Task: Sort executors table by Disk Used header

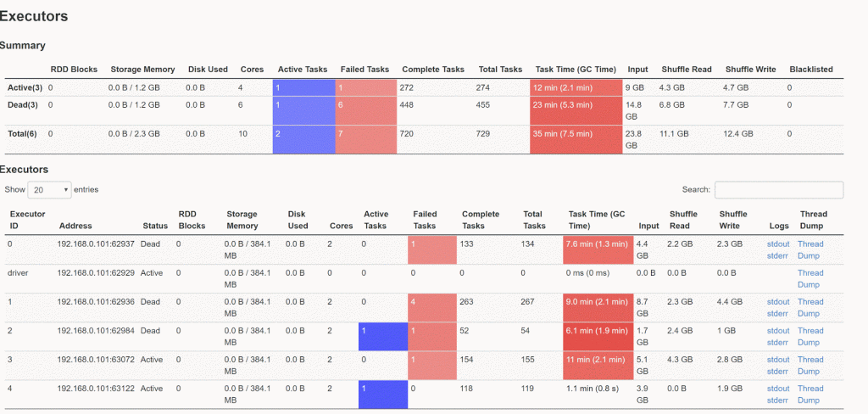Action: (298, 220)
